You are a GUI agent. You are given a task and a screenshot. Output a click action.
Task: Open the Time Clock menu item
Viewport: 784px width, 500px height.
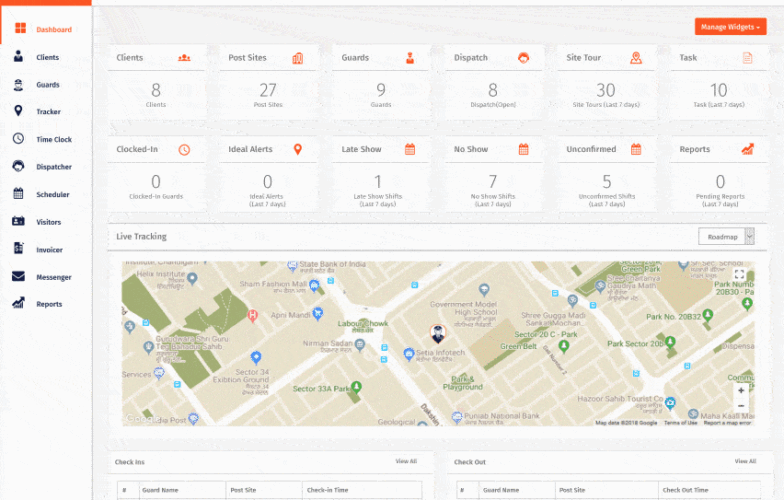tap(54, 140)
